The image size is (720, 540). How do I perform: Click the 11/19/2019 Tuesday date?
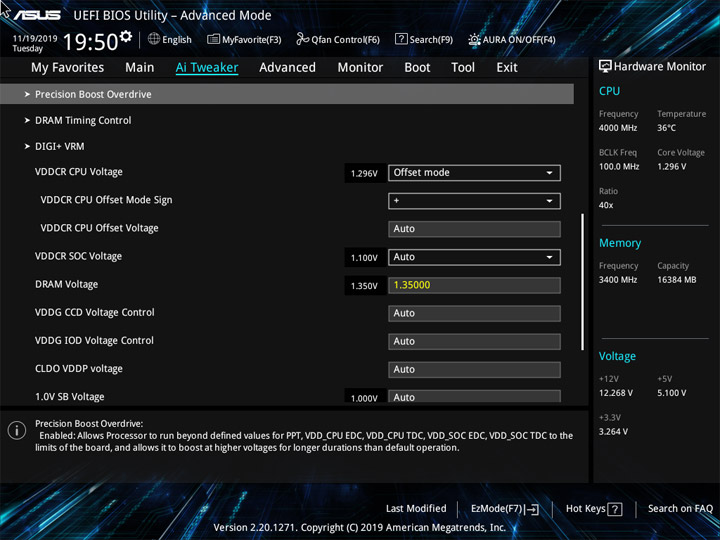[34, 43]
